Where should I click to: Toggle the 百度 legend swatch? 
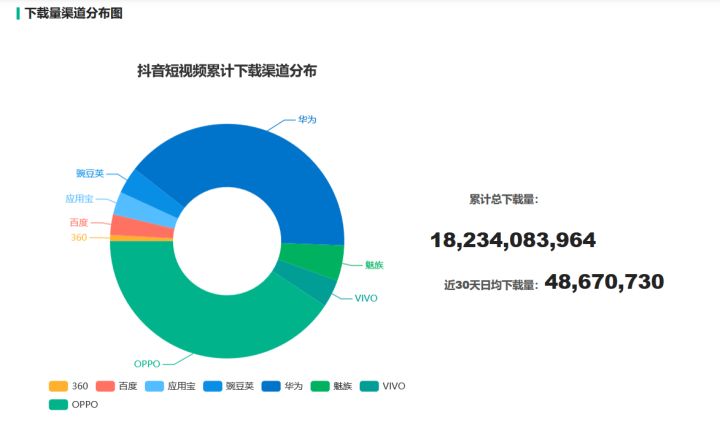[105, 386]
